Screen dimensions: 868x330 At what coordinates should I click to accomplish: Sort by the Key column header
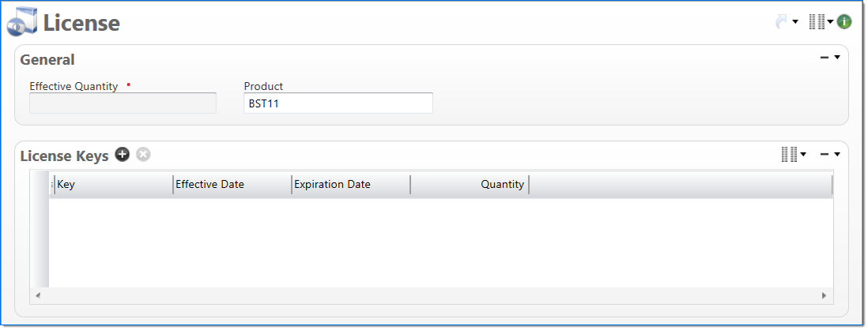(113, 185)
